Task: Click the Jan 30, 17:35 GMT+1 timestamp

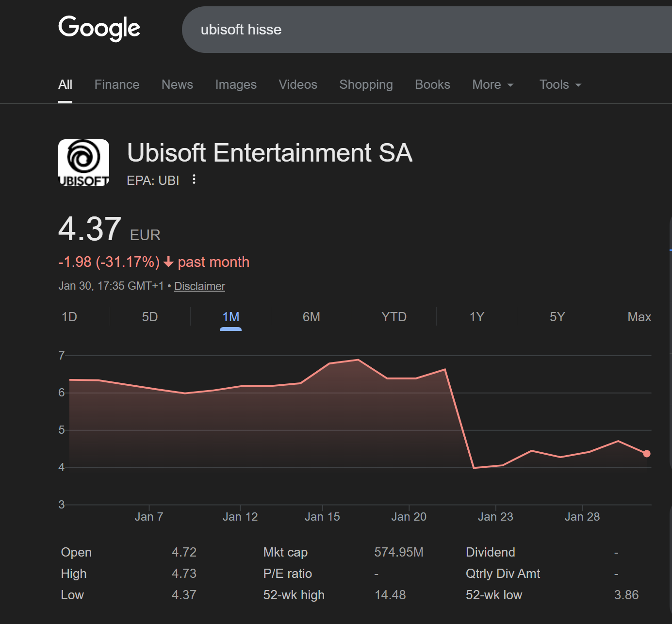Action: [111, 286]
